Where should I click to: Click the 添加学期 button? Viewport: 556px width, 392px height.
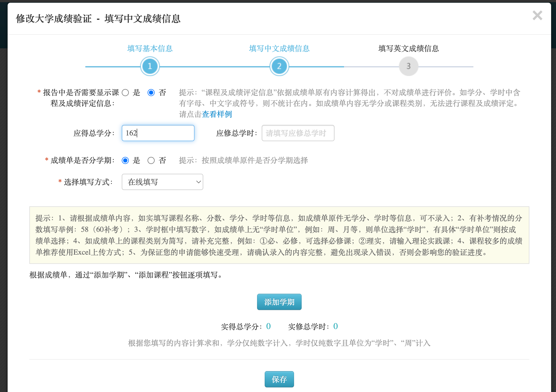tap(279, 302)
